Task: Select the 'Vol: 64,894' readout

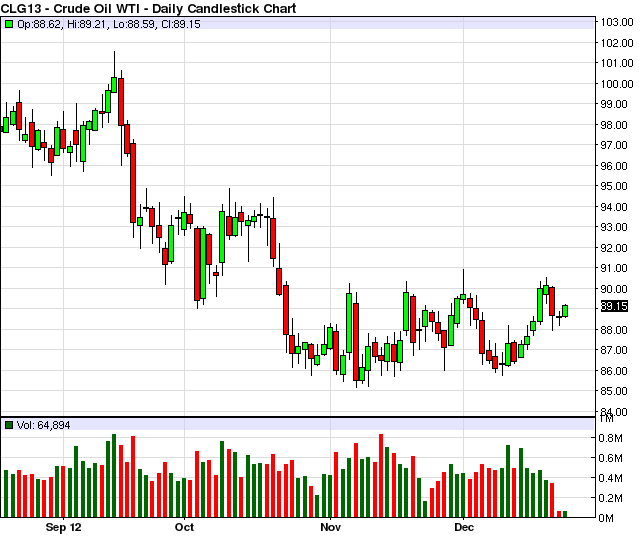Action: click(44, 425)
